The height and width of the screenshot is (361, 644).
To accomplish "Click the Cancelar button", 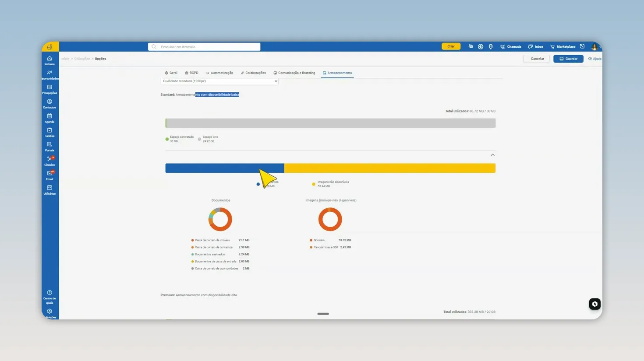I will click(x=537, y=59).
